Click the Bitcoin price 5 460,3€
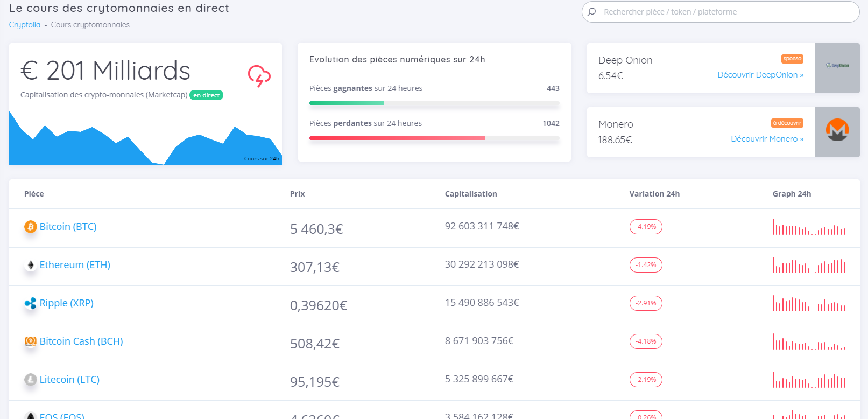Screen dimensions: 868x419 click(316, 229)
